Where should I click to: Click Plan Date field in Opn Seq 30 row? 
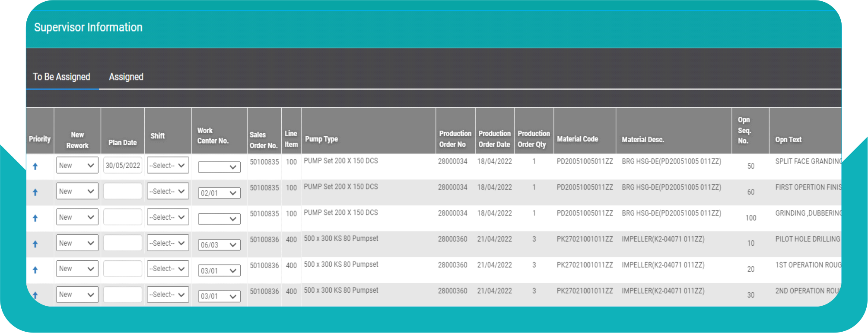123,295
